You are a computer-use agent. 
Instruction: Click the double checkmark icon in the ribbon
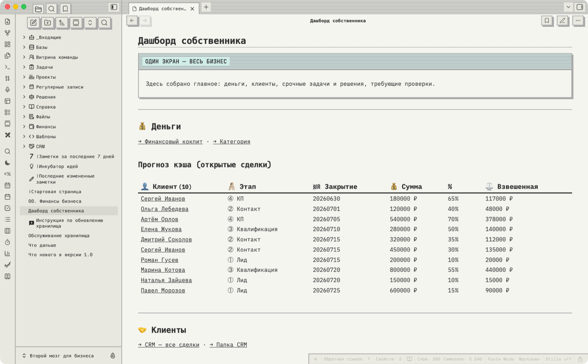tap(7, 265)
